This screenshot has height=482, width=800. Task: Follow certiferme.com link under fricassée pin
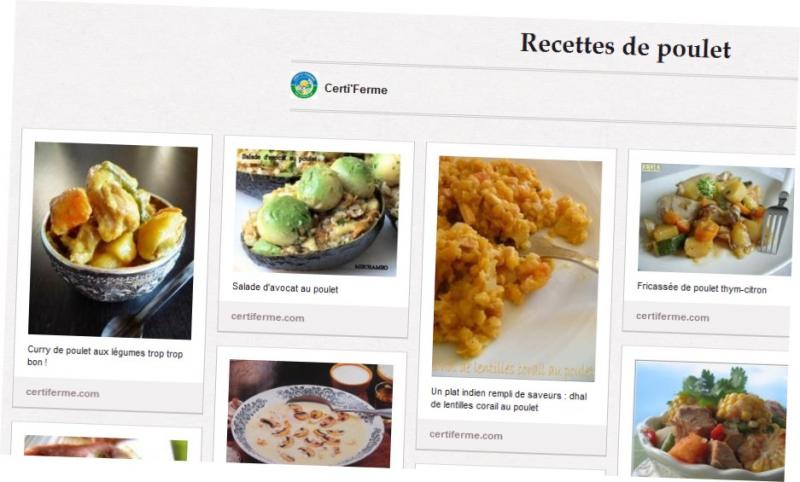(672, 317)
